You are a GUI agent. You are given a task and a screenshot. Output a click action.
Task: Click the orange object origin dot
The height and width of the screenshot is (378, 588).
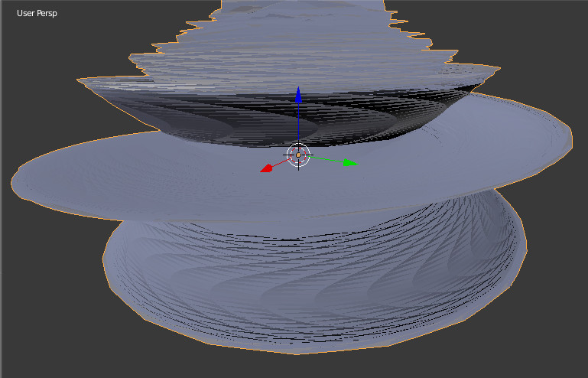[298, 155]
